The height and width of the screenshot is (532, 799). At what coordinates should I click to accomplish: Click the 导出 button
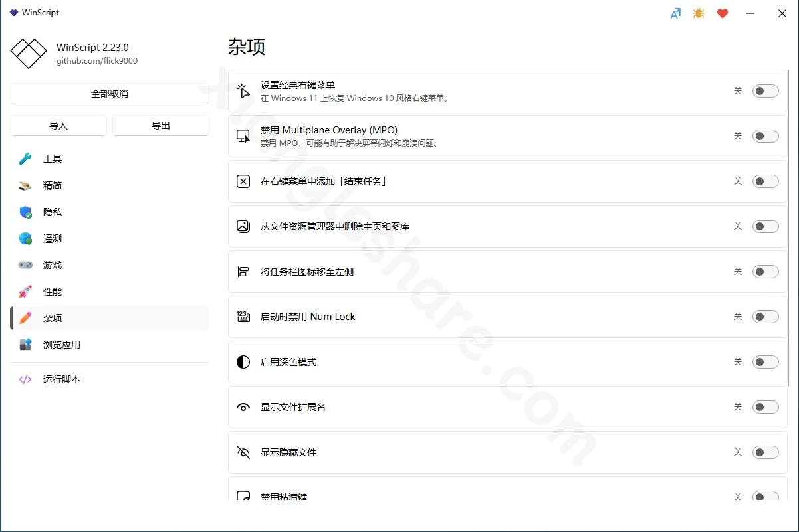click(161, 126)
